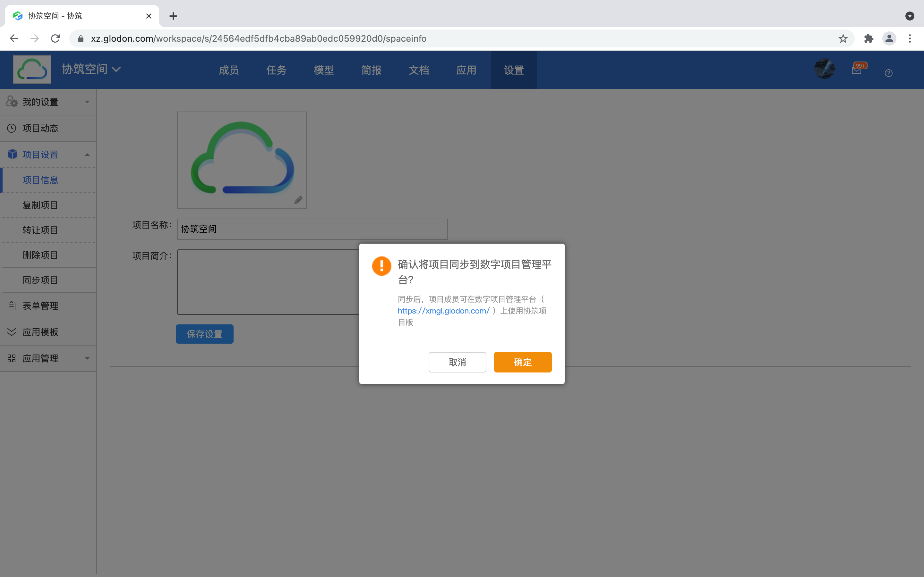Click the 保存设置 button
Screen dimensions: 924x577
[x=204, y=334]
